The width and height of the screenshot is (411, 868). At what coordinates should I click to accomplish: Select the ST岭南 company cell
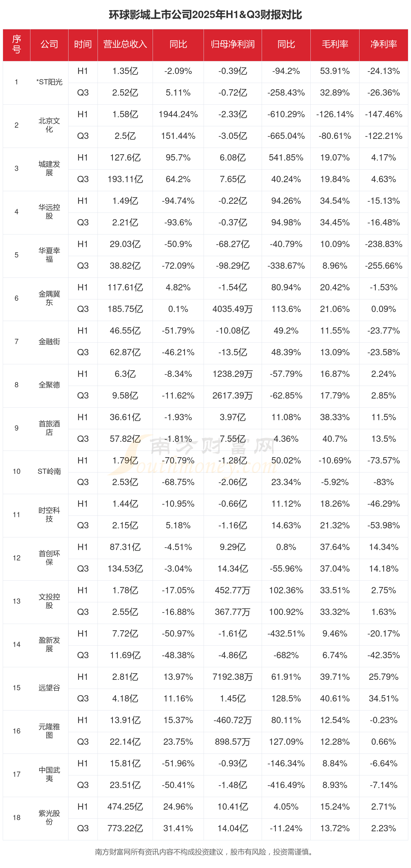[49, 471]
